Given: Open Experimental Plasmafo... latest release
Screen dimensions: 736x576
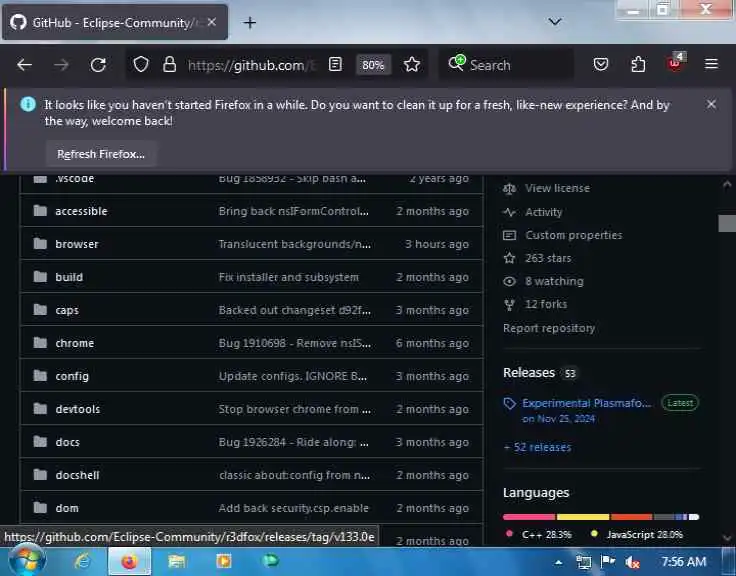Looking at the screenshot, I should click(586, 403).
